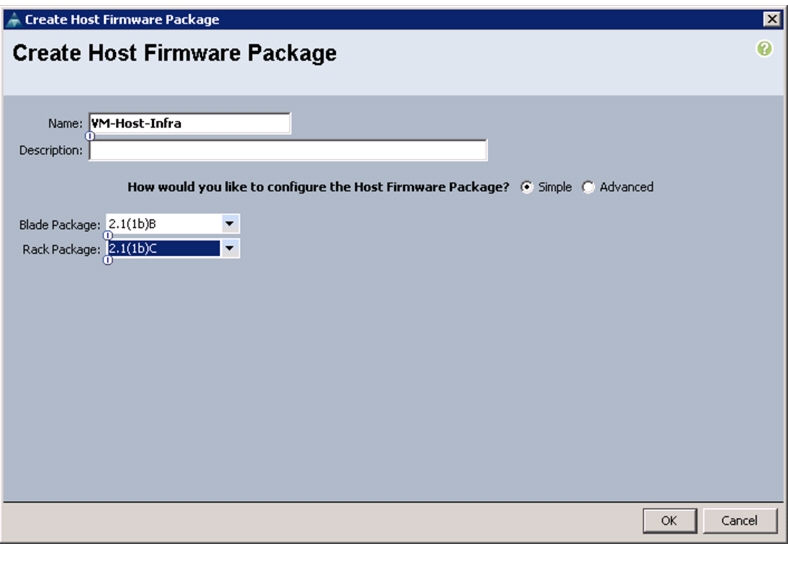
Task: Click into the empty Description field
Action: coord(288,150)
